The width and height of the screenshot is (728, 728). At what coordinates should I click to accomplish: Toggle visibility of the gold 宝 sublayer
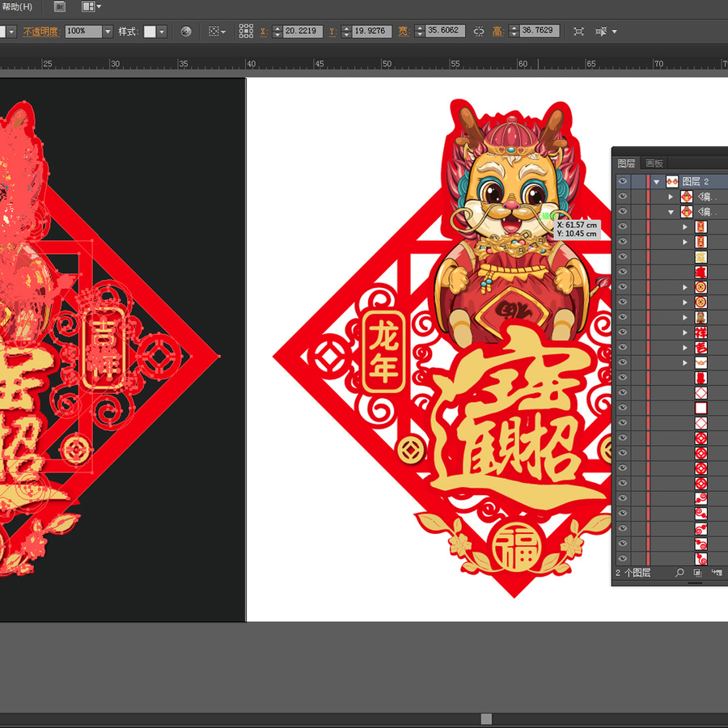623,256
